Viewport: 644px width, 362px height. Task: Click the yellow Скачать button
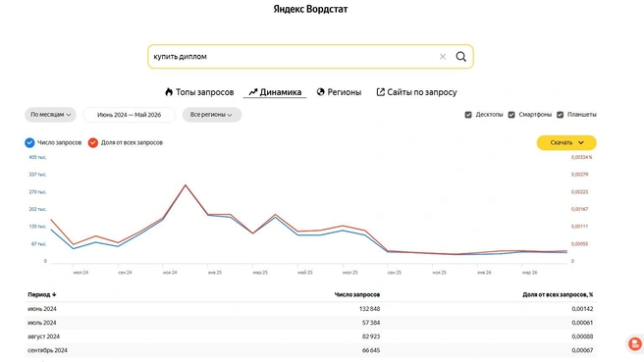pos(566,142)
